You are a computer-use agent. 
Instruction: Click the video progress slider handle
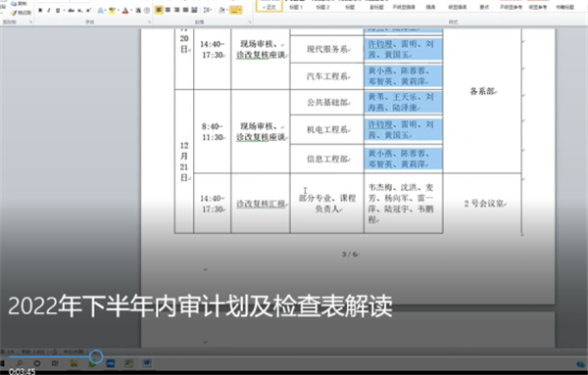[96, 356]
